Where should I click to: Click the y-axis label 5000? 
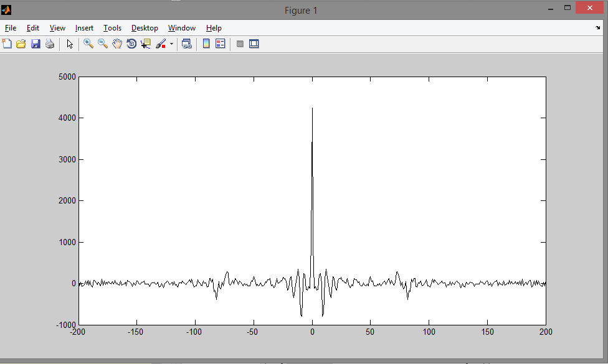(67, 77)
